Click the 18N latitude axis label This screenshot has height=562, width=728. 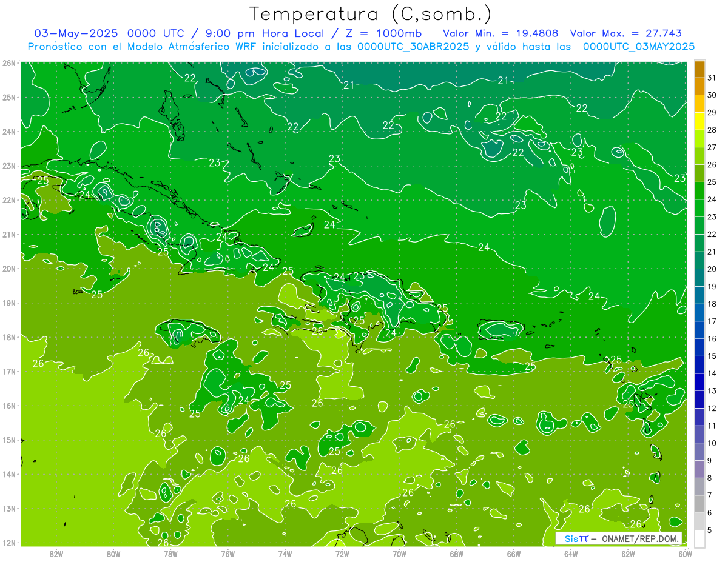[x=9, y=337]
